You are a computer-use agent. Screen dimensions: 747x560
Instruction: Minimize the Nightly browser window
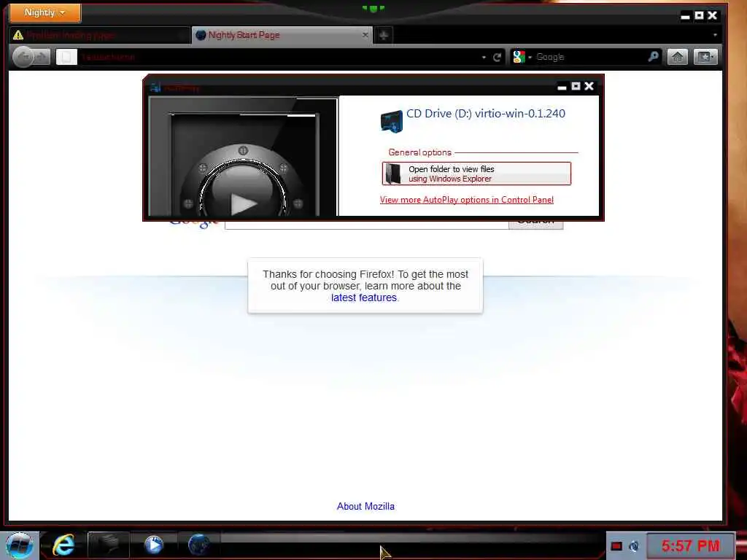(686, 16)
